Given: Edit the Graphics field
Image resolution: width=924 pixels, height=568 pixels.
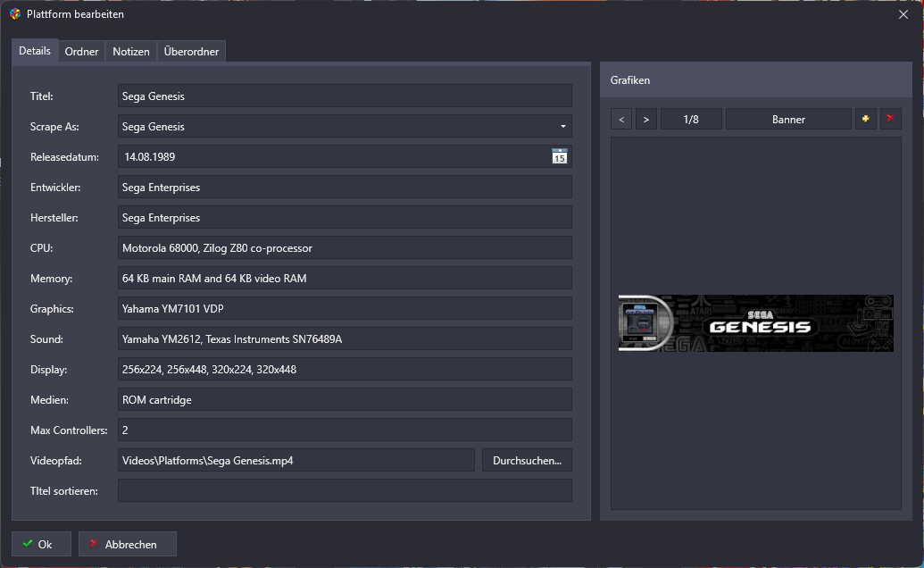Looking at the screenshot, I should pyautogui.click(x=345, y=309).
